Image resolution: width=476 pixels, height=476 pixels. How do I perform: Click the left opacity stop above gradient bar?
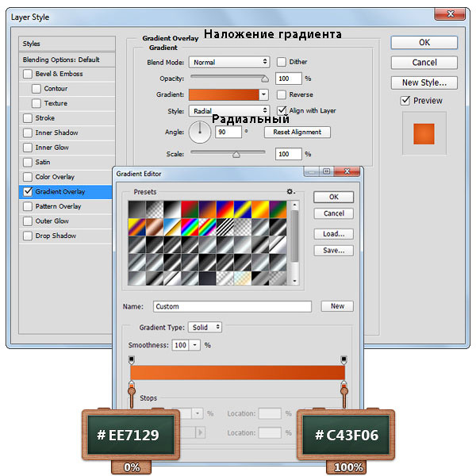[x=131, y=360]
